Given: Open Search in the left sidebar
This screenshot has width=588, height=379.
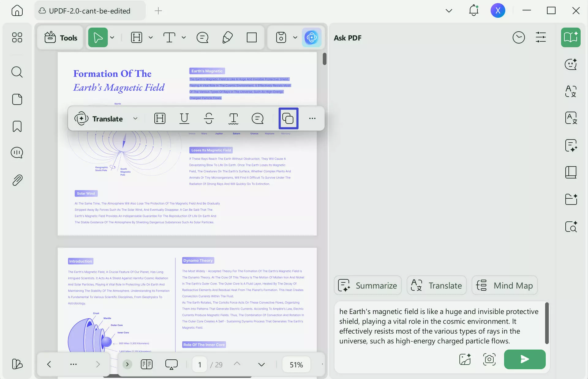Looking at the screenshot, I should click(17, 72).
